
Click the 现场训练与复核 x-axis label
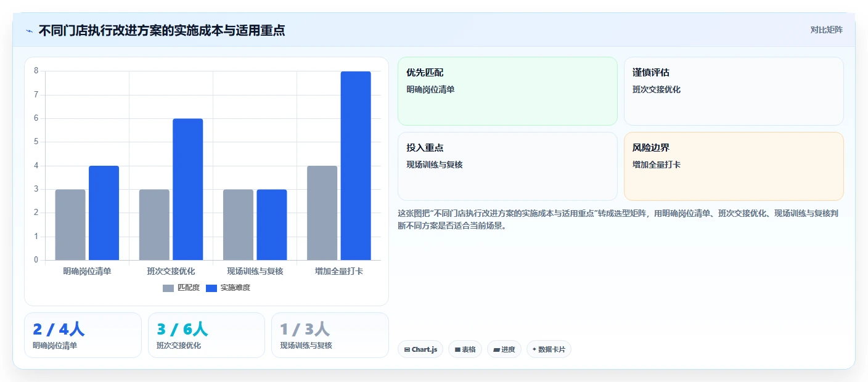[x=255, y=271]
